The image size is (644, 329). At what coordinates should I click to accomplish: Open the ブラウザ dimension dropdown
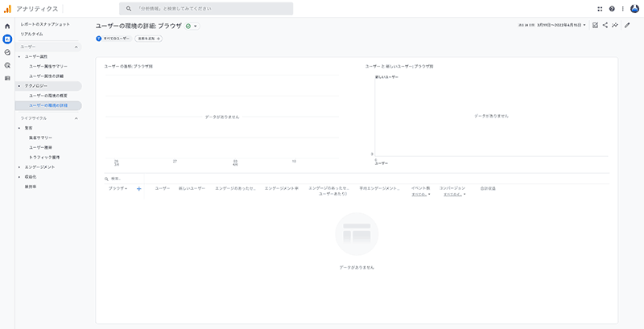118,188
